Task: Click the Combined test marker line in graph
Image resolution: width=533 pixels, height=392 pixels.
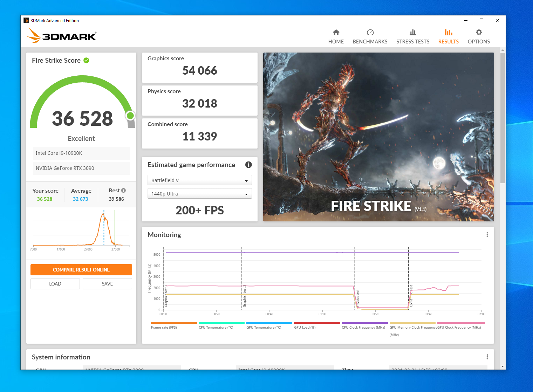Action: tap(408, 278)
